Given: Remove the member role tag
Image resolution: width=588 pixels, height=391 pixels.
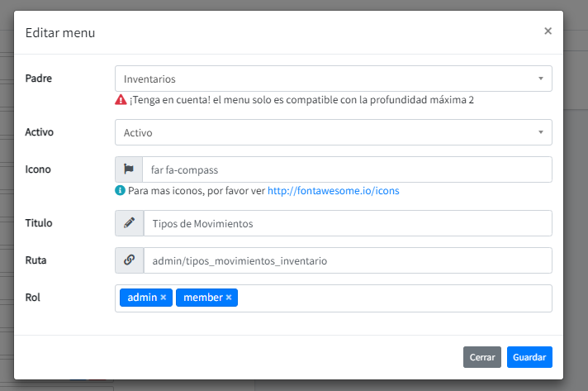Looking at the screenshot, I should 229,298.
